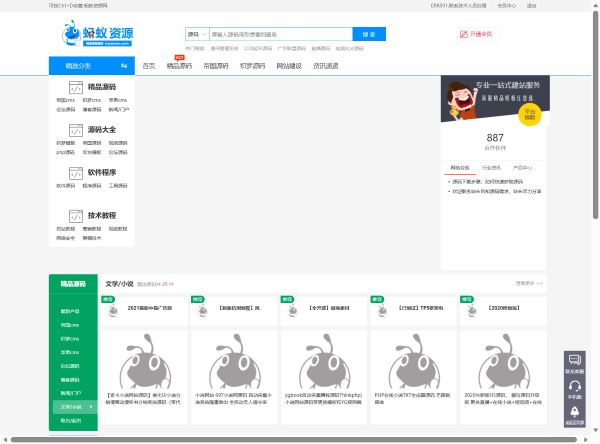Switch to the 网站公告 tab
Image resolution: width=600 pixels, height=444 pixels.
pyautogui.click(x=460, y=168)
